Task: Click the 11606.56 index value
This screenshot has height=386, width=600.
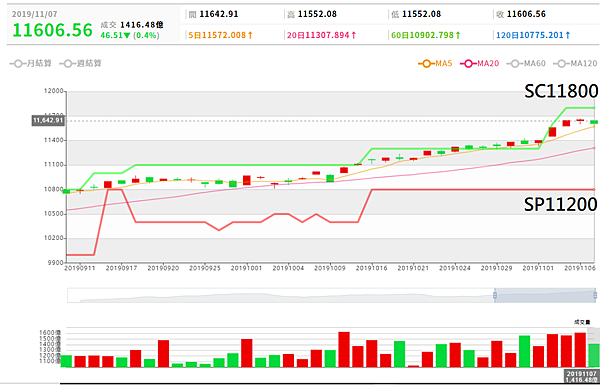Action: coord(52,30)
